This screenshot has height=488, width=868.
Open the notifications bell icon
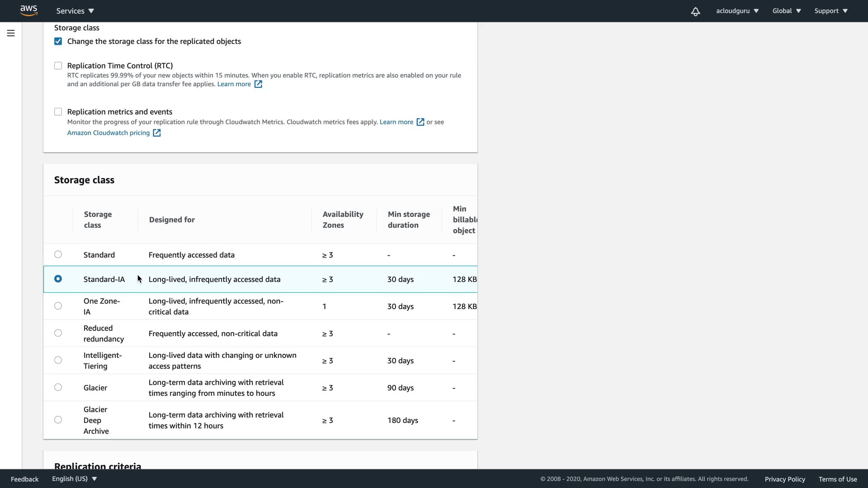click(695, 11)
